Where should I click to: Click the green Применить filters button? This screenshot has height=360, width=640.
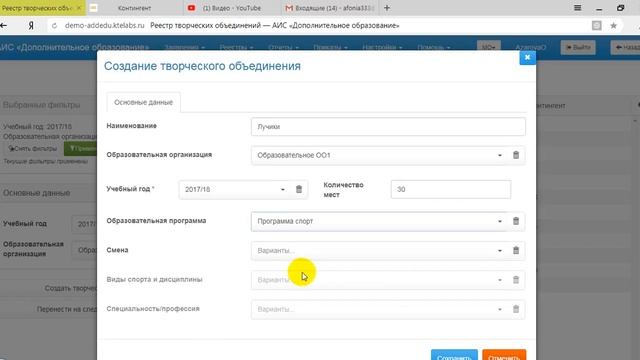tap(81, 149)
